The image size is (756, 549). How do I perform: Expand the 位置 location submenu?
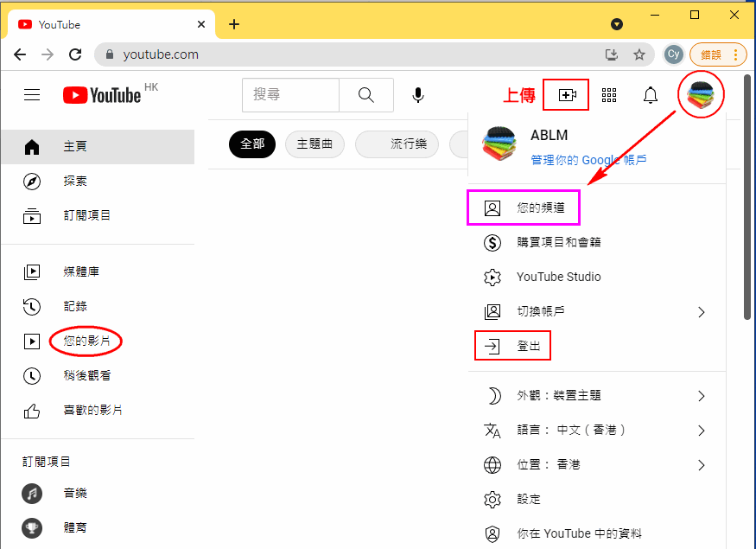[702, 465]
